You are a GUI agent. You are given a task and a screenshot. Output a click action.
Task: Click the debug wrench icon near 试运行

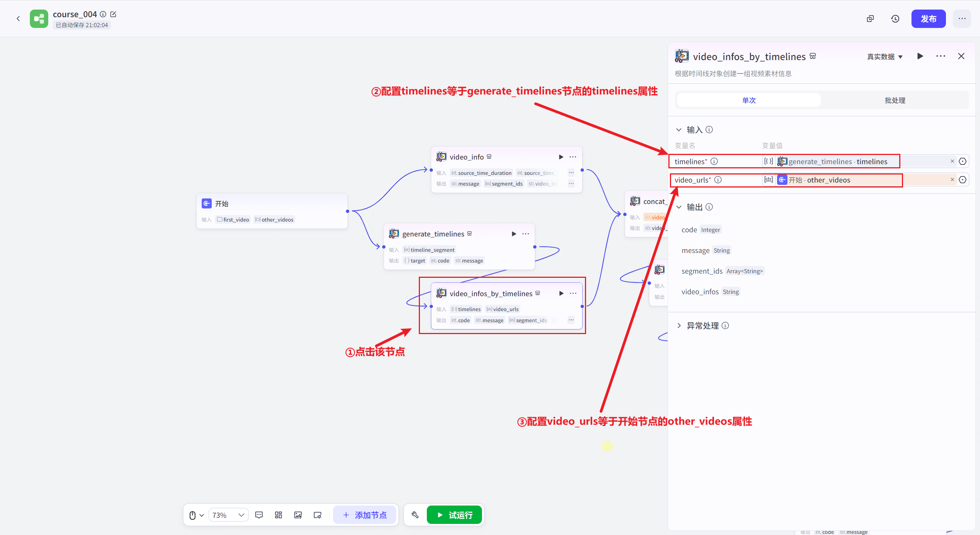(415, 515)
